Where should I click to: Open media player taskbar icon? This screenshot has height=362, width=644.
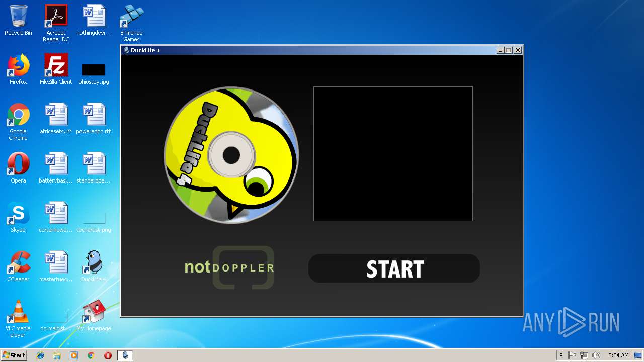point(74,355)
